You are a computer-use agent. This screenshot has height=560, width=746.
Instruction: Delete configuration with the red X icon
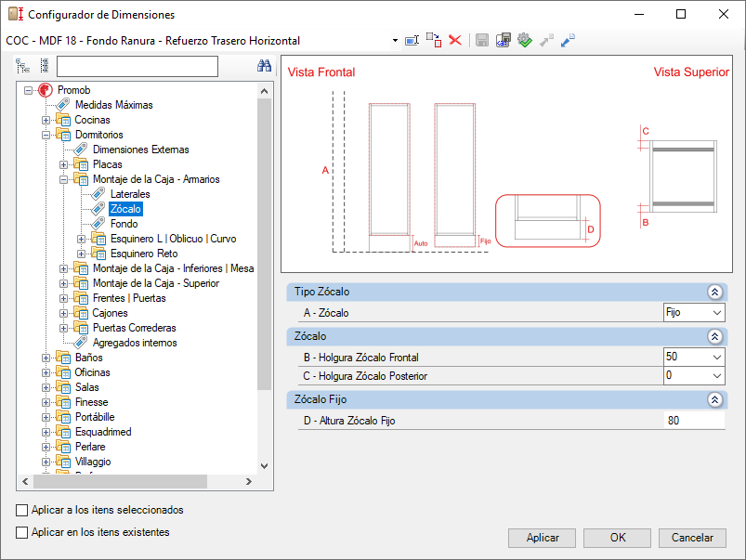coord(455,41)
